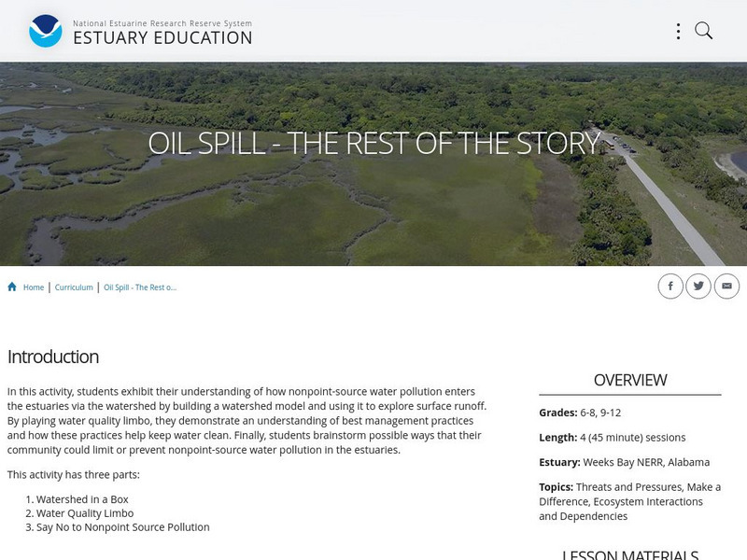Click the 'Oil Spill - The Rest of the Story' banner title

pos(373,143)
